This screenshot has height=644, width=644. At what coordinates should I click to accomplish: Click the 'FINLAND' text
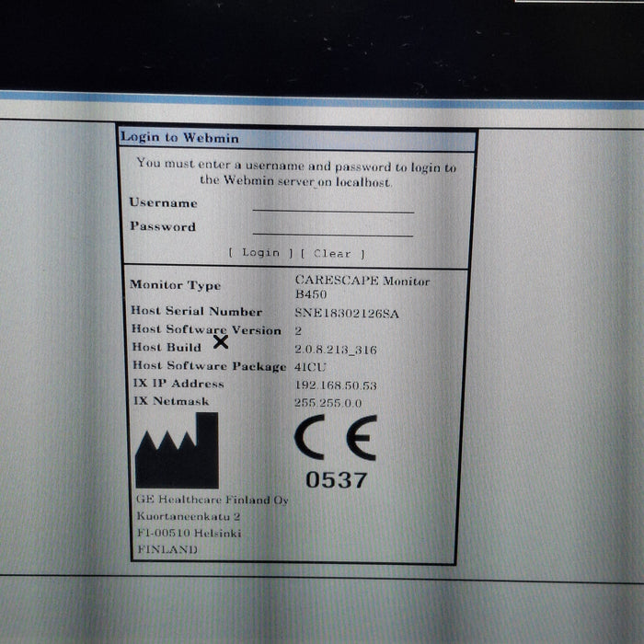167,549
